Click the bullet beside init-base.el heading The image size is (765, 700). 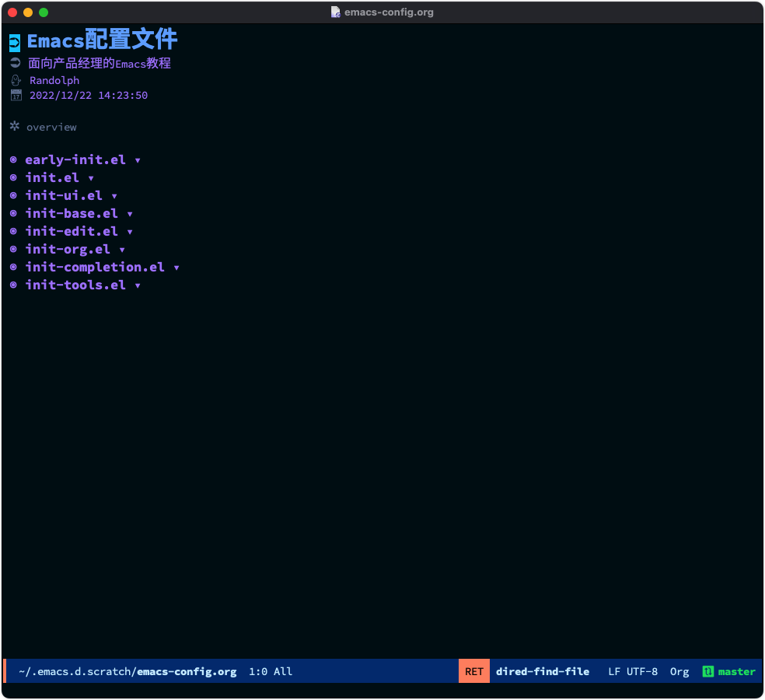point(14,213)
